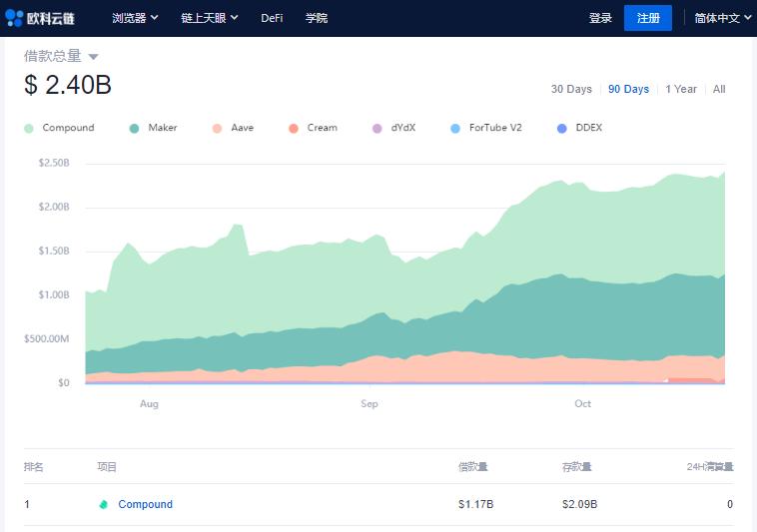This screenshot has height=532, width=757.
Task: Toggle Compound series in chart legend
Action: 68,128
